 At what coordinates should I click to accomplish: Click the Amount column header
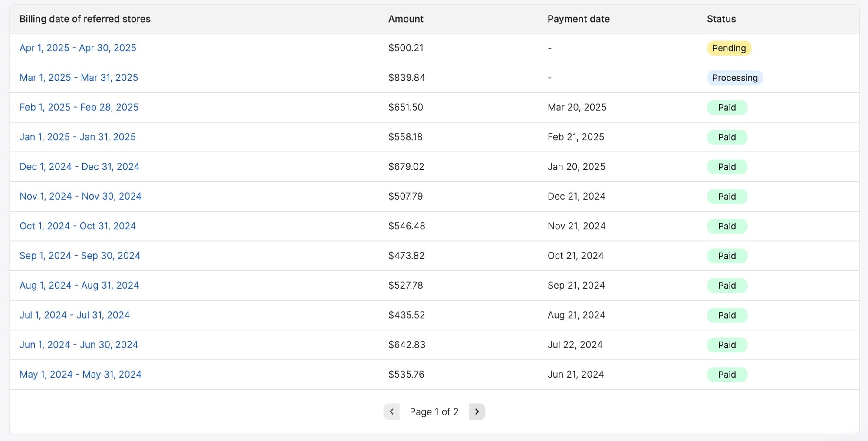406,19
